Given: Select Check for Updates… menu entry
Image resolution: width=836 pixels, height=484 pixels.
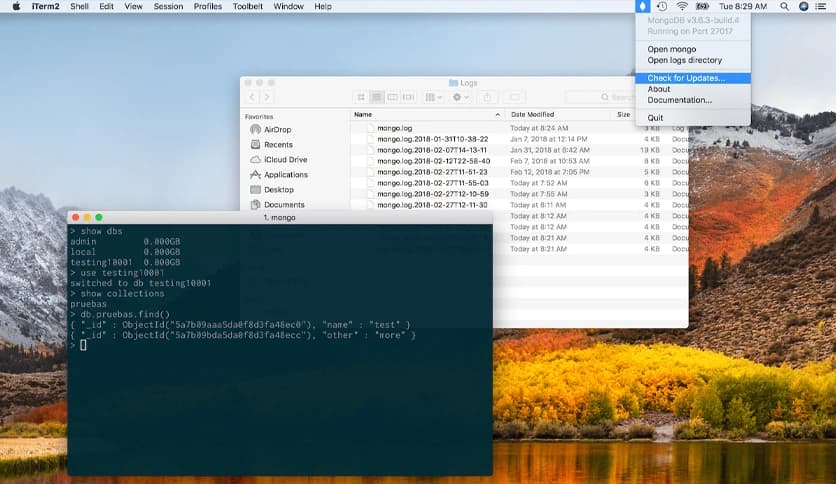Looking at the screenshot, I should [x=693, y=78].
